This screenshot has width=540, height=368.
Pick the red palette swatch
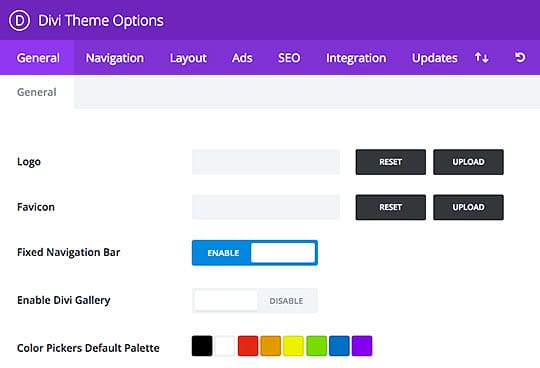pos(248,346)
